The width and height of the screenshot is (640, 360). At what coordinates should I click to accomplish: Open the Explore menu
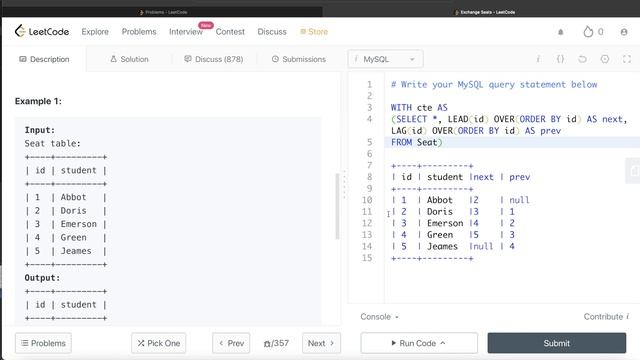pyautogui.click(x=95, y=32)
